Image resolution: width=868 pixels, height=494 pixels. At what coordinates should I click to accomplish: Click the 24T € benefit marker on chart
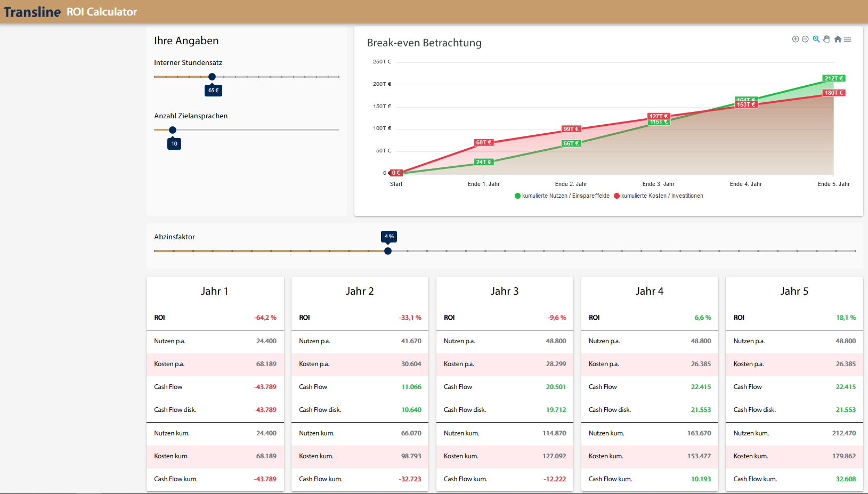coord(484,162)
